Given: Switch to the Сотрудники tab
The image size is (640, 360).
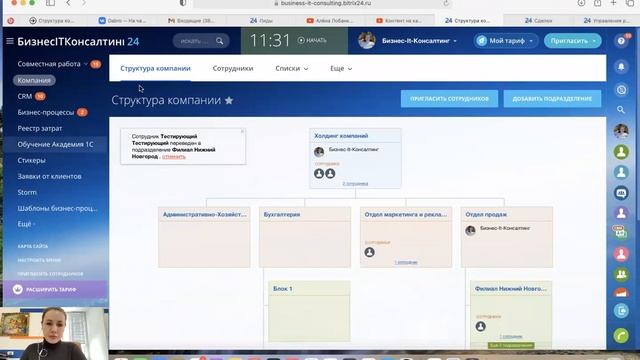Looking at the screenshot, I should tap(233, 69).
